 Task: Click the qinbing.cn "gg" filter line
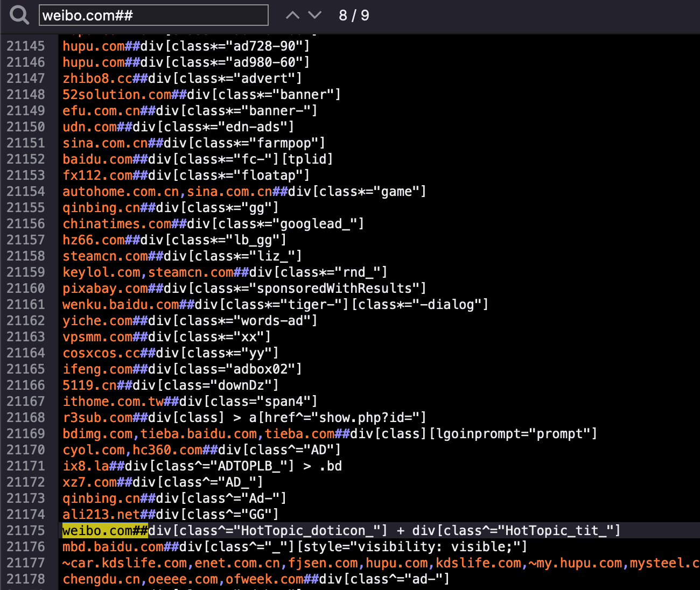pos(171,207)
